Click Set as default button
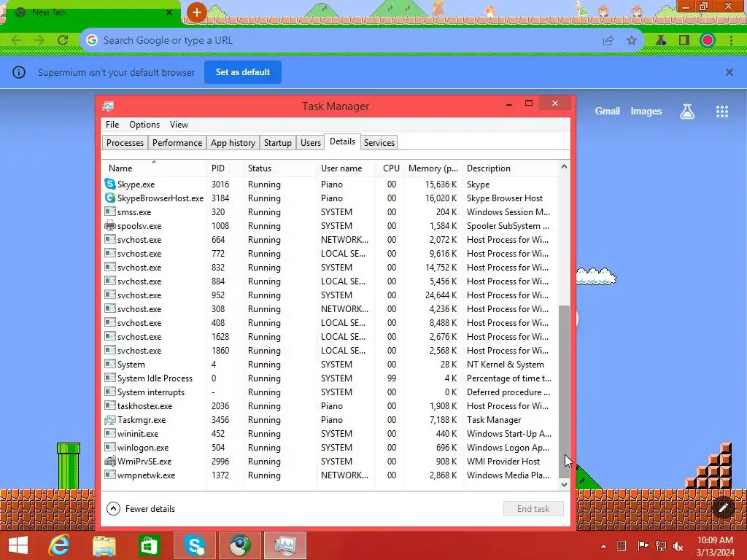747x560 pixels. tap(243, 72)
